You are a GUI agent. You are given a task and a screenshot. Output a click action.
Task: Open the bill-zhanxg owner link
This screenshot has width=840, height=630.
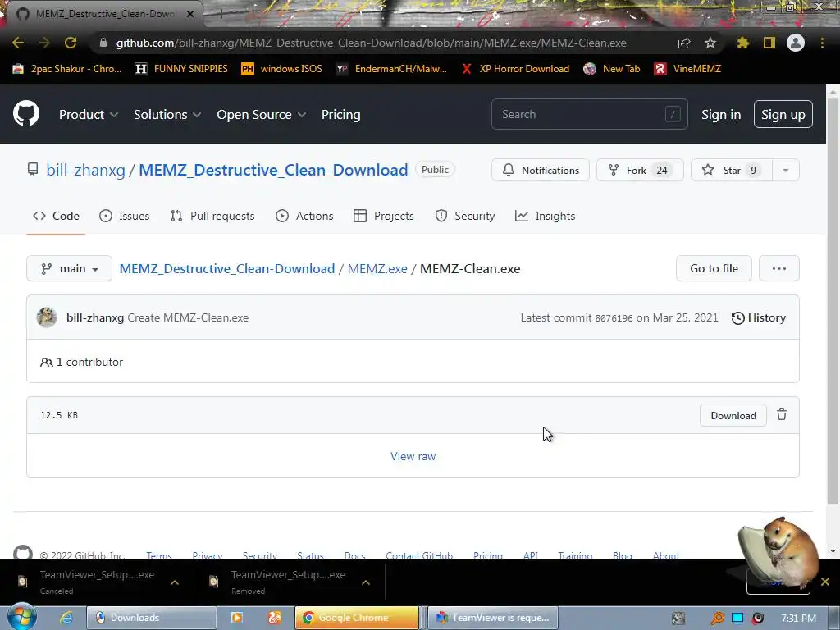click(85, 170)
